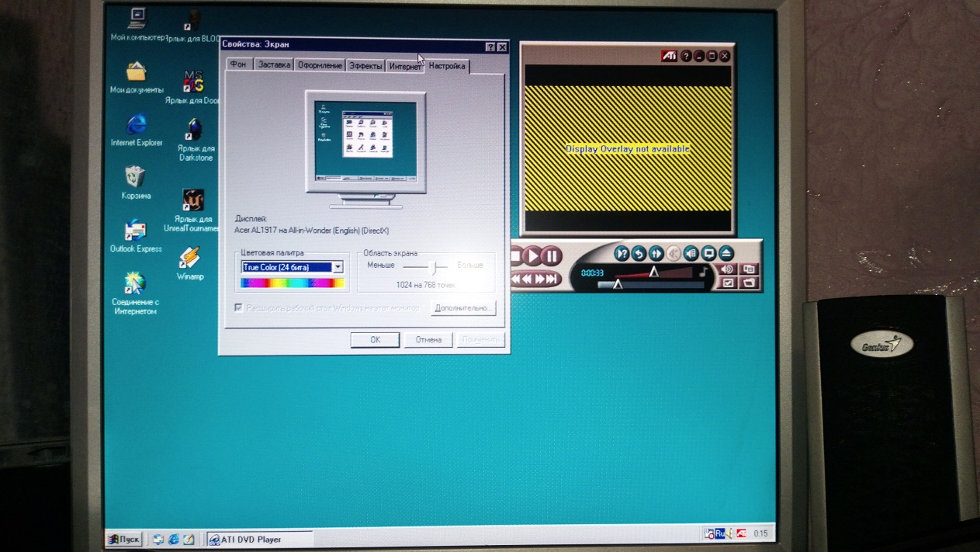Select Internet Explorer desktop icon
The image size is (980, 552).
[137, 130]
